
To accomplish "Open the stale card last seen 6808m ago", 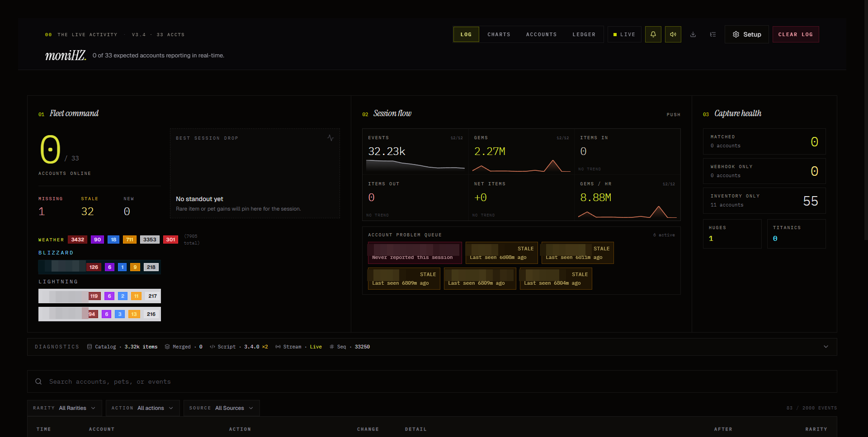I will [x=501, y=253].
